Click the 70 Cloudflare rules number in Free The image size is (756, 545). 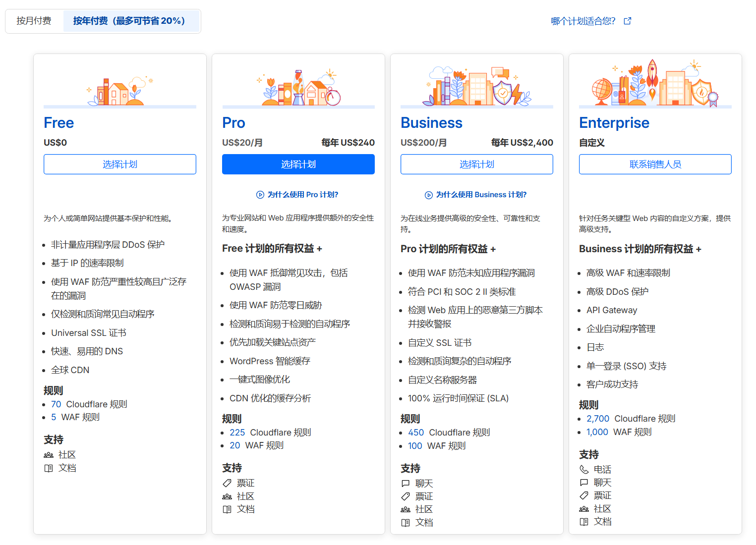[x=56, y=404]
